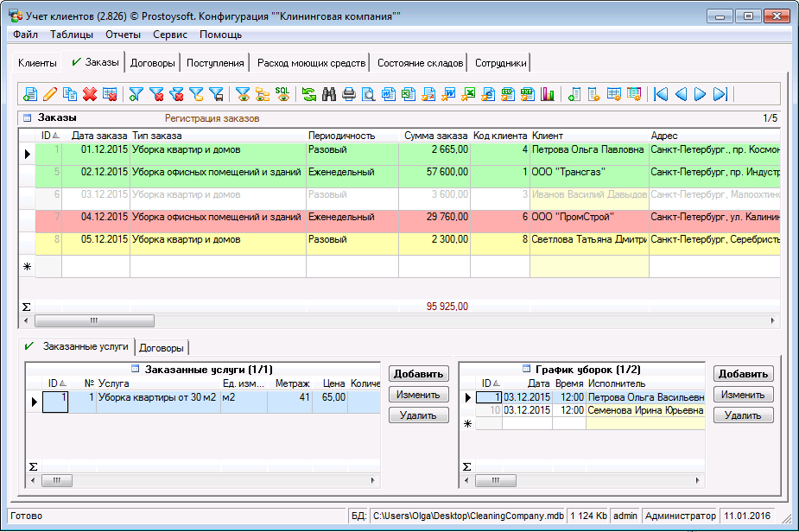Click the red X delete record icon
The image size is (799, 532).
(x=90, y=94)
